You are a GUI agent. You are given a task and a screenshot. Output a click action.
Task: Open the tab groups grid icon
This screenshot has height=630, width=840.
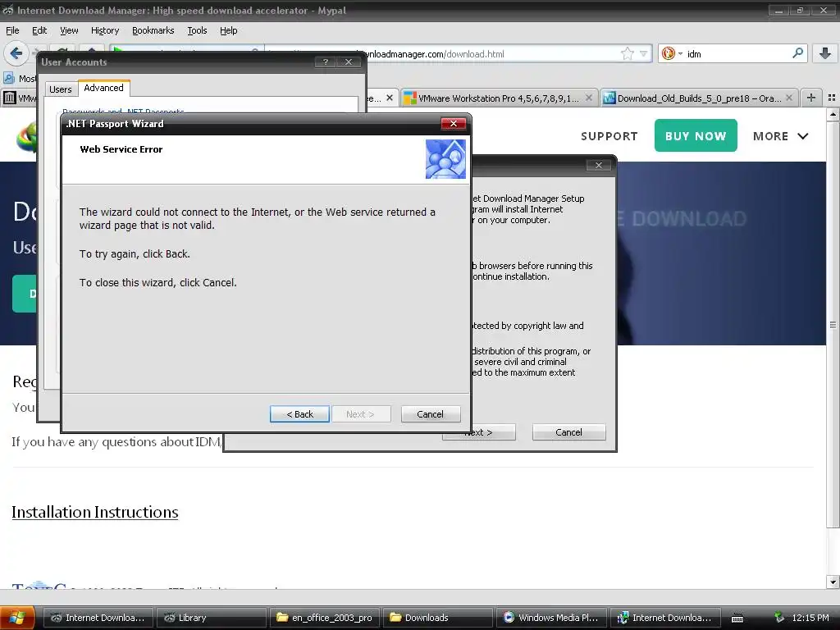[832, 98]
